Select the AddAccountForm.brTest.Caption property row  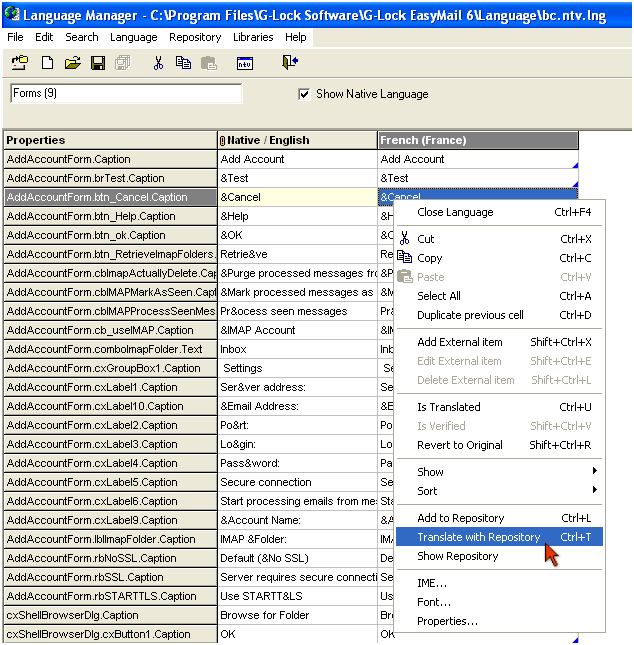(110, 178)
